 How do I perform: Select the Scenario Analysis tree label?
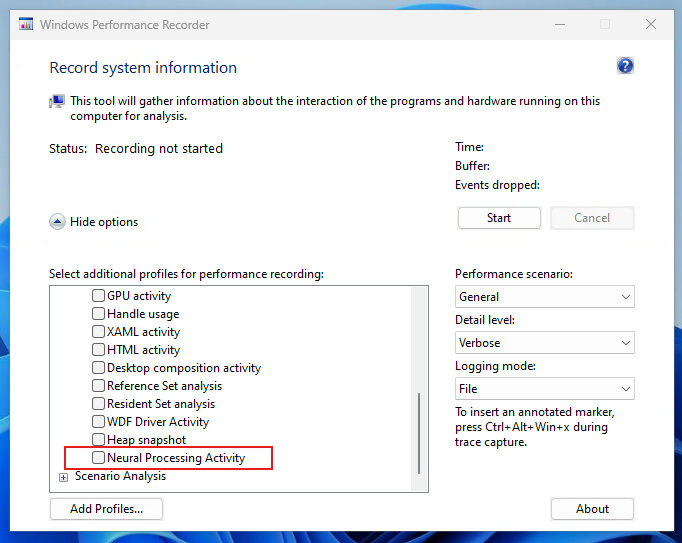pos(120,476)
